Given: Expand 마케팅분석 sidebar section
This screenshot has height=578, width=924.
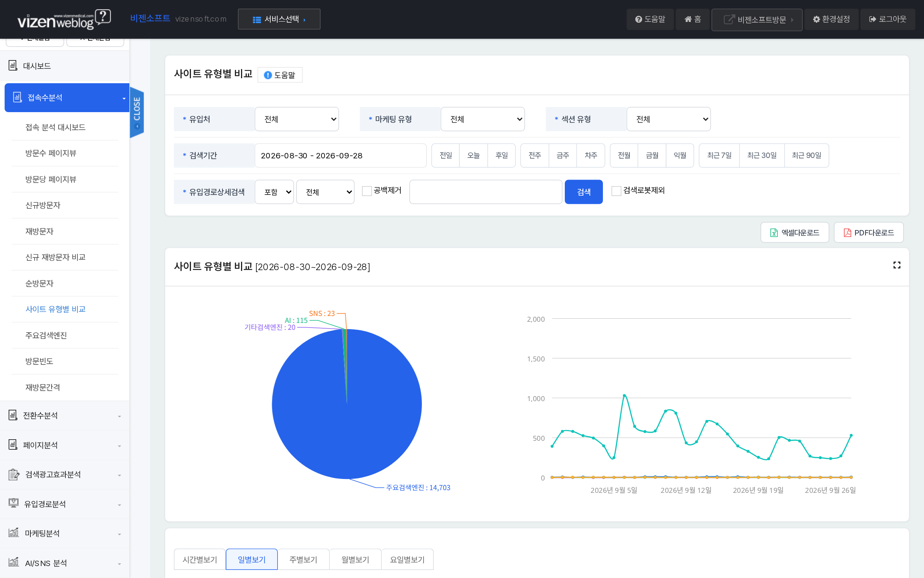Looking at the screenshot, I should coord(65,533).
